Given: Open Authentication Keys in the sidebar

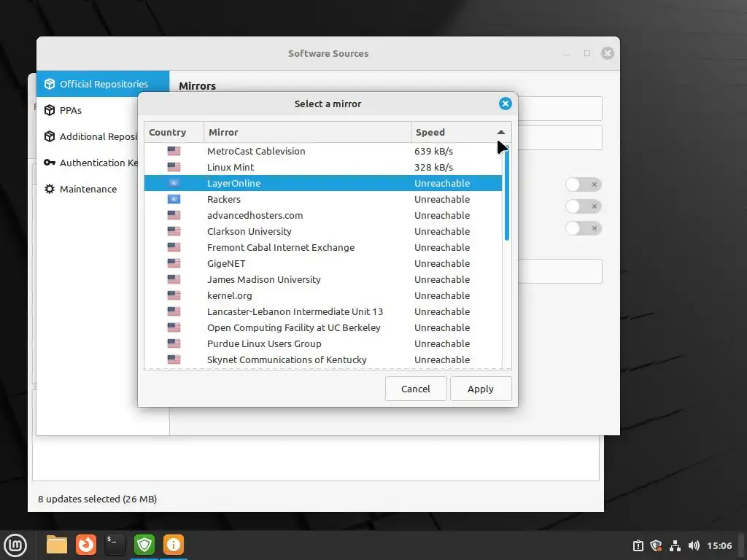Looking at the screenshot, I should [x=88, y=163].
